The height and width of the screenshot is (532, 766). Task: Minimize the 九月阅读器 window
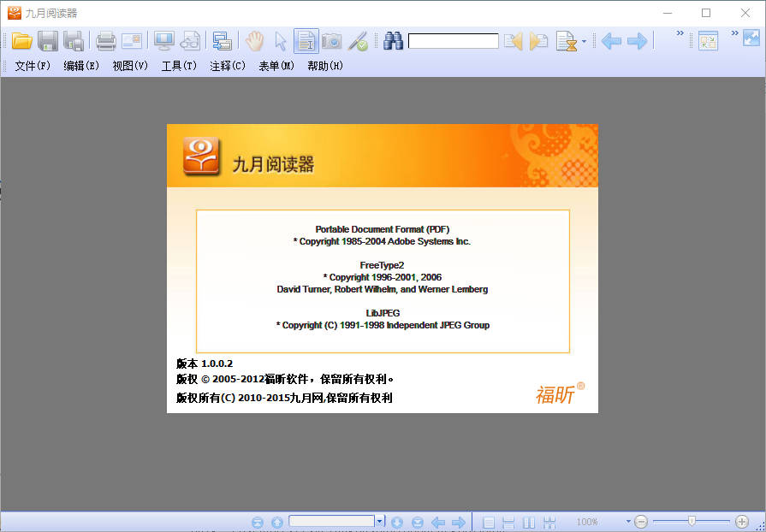click(668, 13)
